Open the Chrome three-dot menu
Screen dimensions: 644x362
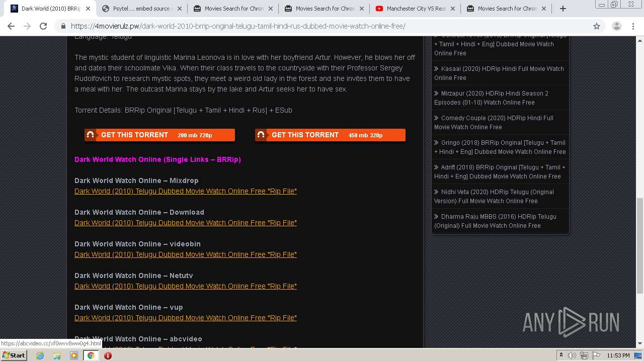(633, 26)
